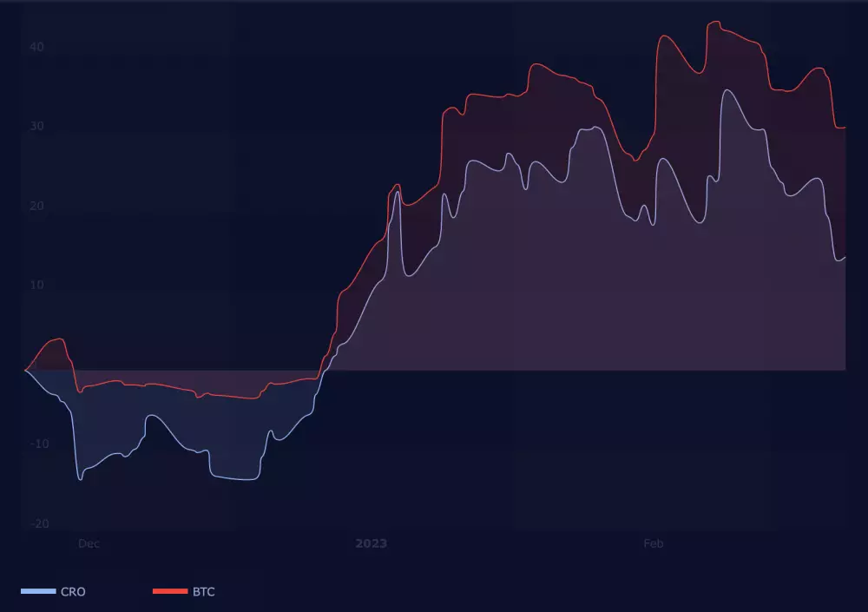Click the Feb label on the x-axis
This screenshot has width=868, height=612.
point(653,543)
